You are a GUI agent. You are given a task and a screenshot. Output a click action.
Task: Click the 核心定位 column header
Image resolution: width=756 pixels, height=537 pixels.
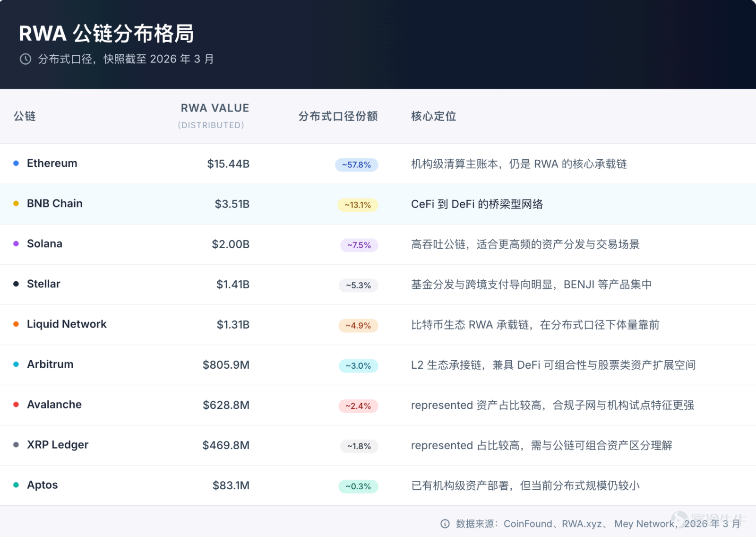coord(434,116)
